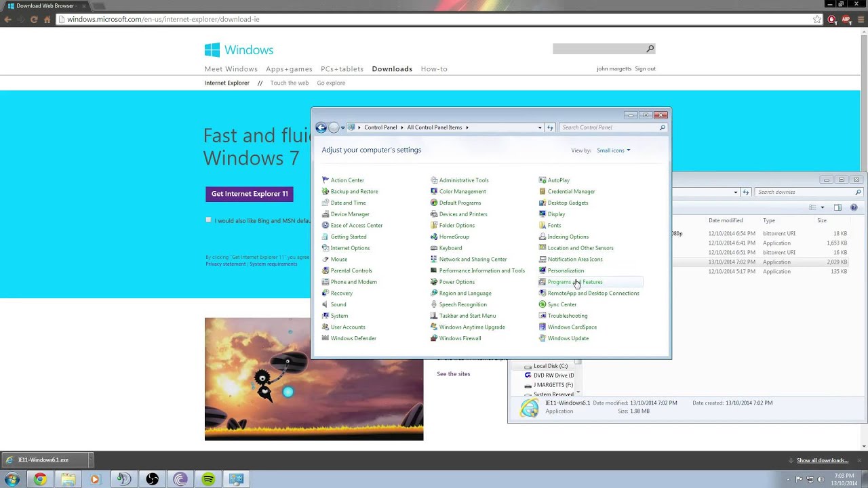Image resolution: width=868 pixels, height=488 pixels.
Task: Select the Downloads menu item
Action: (x=392, y=69)
